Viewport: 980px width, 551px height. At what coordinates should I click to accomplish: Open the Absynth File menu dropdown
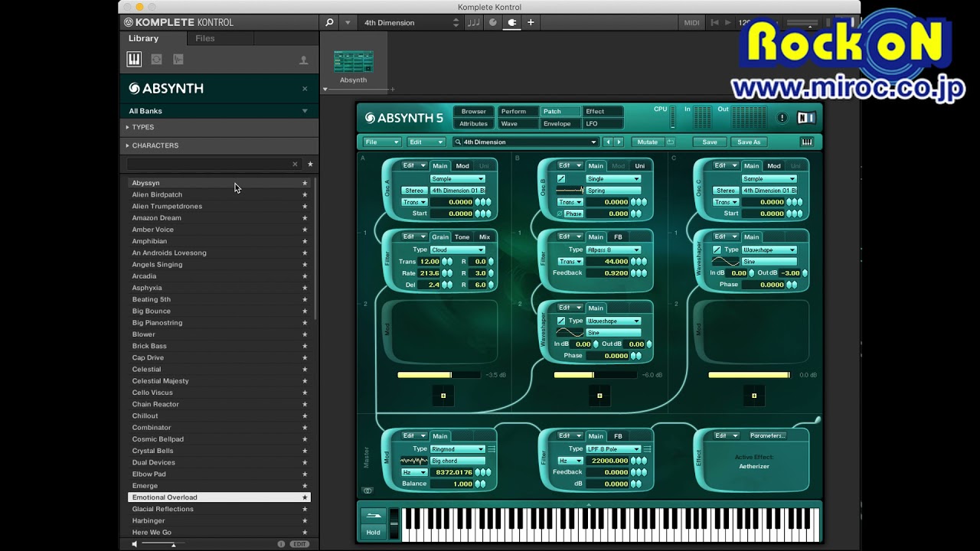(x=382, y=142)
